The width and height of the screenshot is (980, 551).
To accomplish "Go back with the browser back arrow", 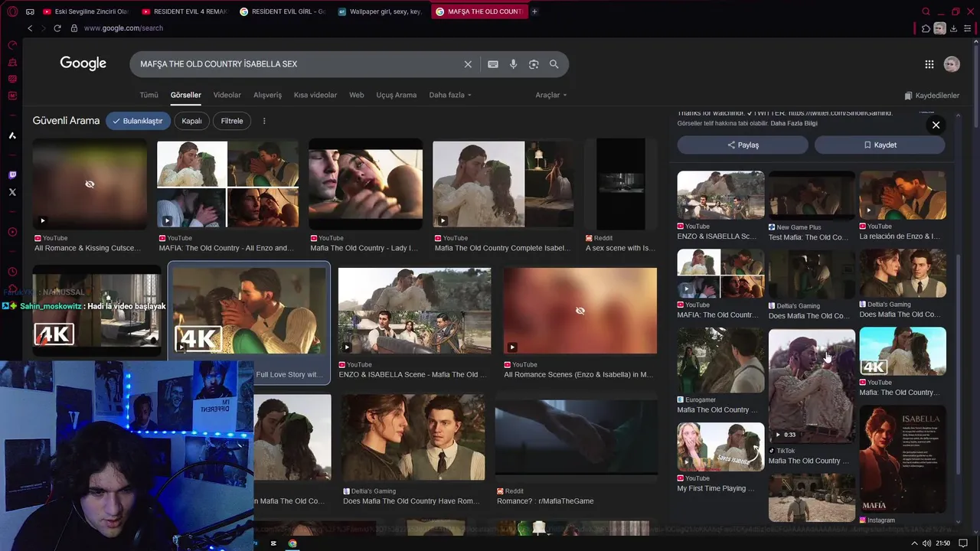I will [x=30, y=28].
